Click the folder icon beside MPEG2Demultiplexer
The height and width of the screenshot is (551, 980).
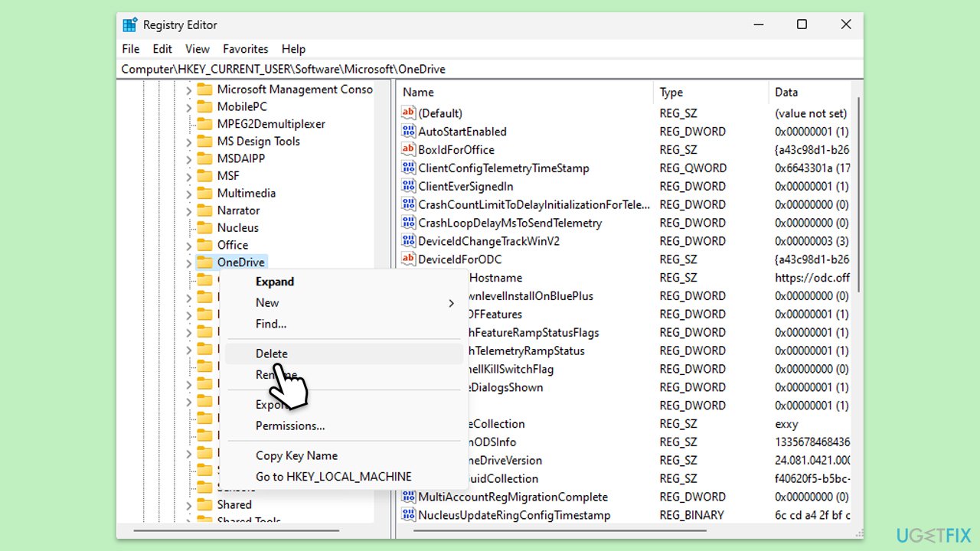[204, 124]
